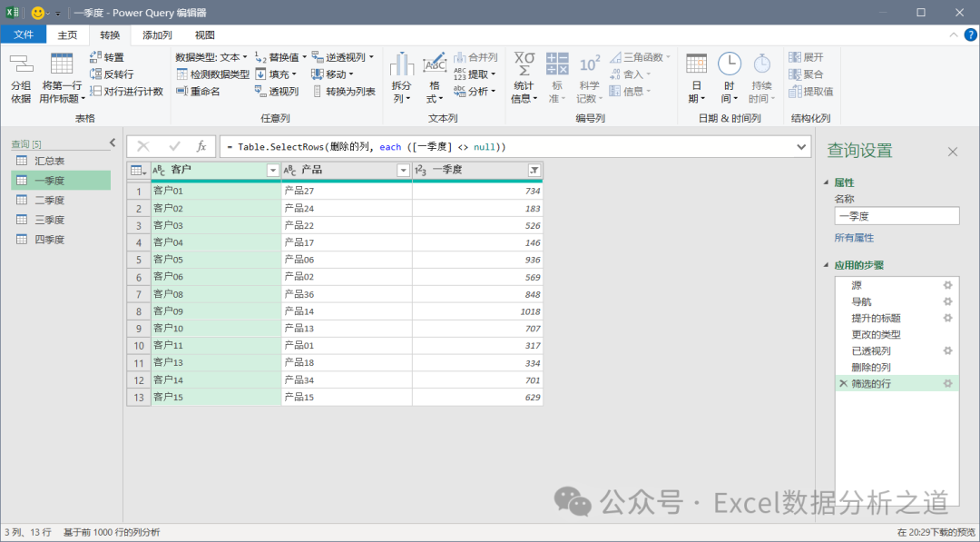Viewport: 980px width, 542px height.
Task: Select the 提升的标题 applied step
Action: (x=897, y=318)
